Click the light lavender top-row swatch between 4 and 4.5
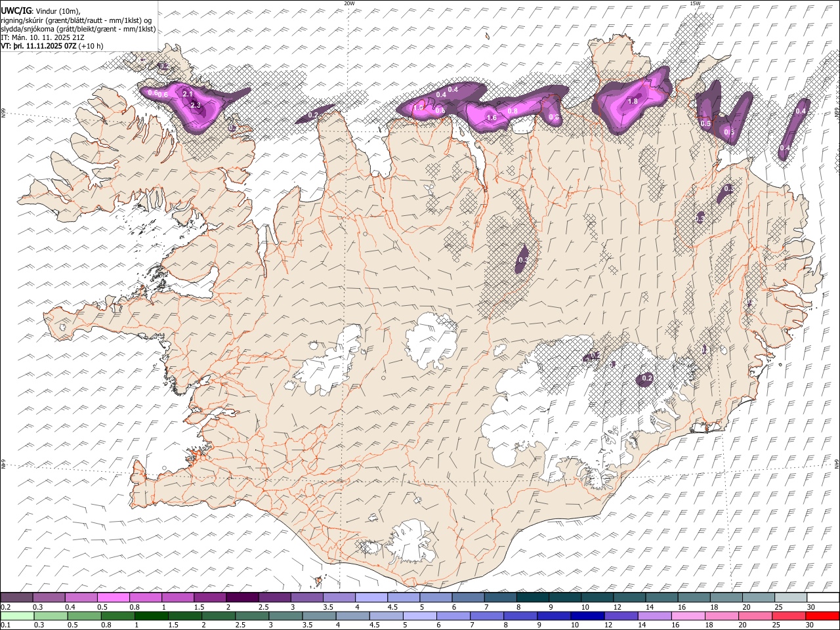840x630 pixels. [371, 598]
